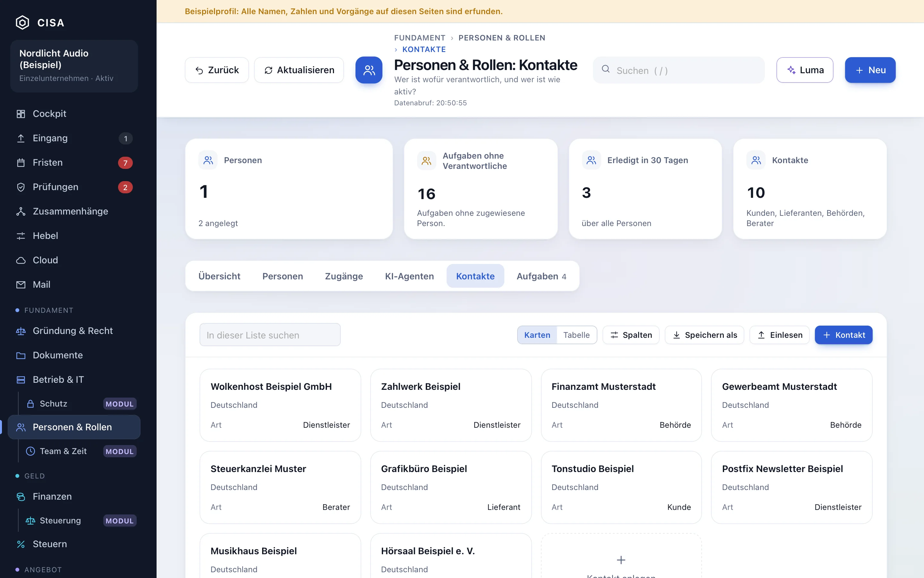Switch to the Personen tab
Viewport: 924px width, 578px height.
283,276
